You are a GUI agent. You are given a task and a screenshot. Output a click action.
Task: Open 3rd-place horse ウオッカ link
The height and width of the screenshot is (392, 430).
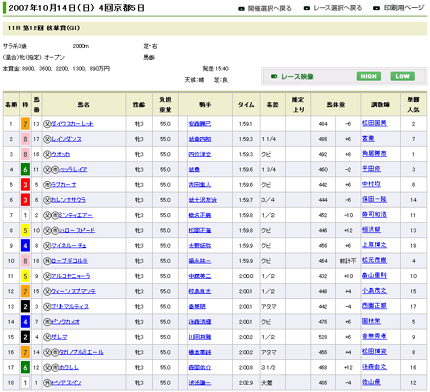pos(60,154)
